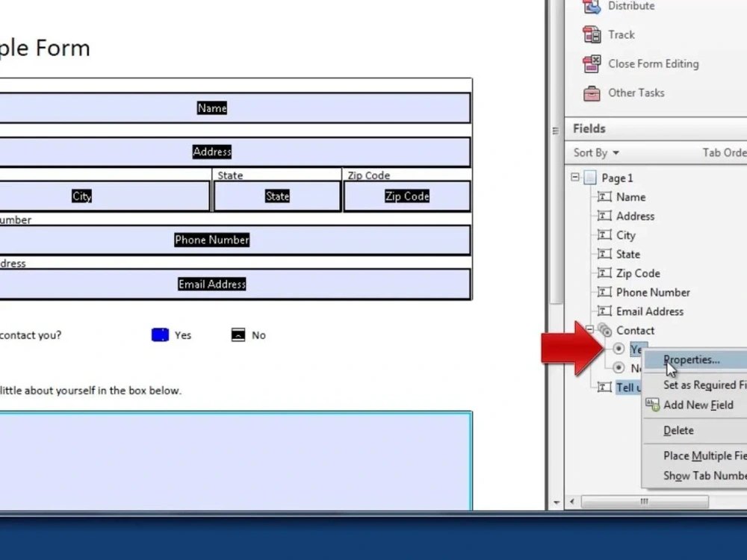
Task: Select the field icon next to Address
Action: (x=605, y=216)
